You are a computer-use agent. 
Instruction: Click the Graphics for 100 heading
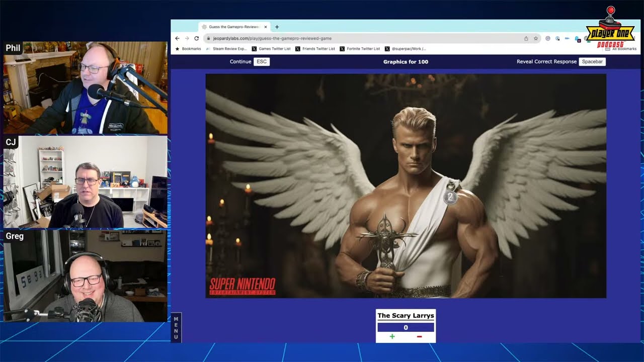click(x=406, y=62)
